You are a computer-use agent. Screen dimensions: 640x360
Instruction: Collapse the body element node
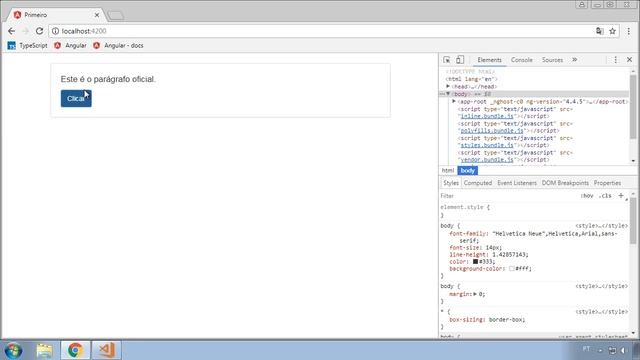coord(448,94)
